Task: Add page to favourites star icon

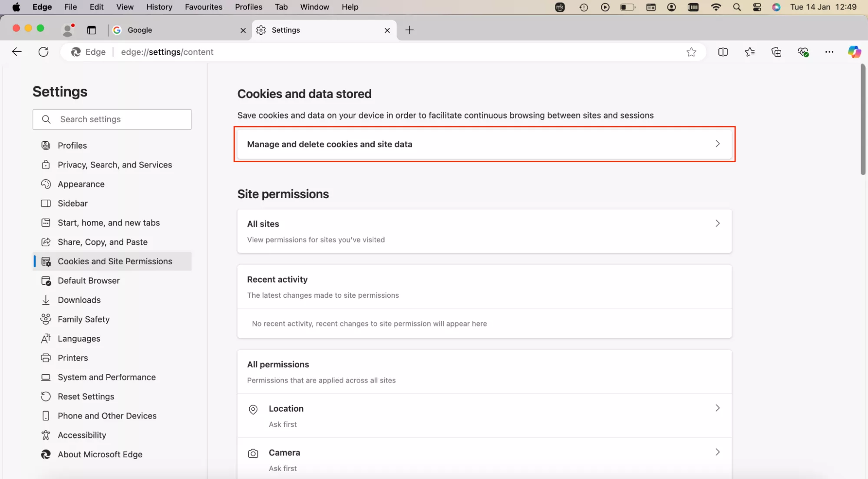Action: point(691,52)
